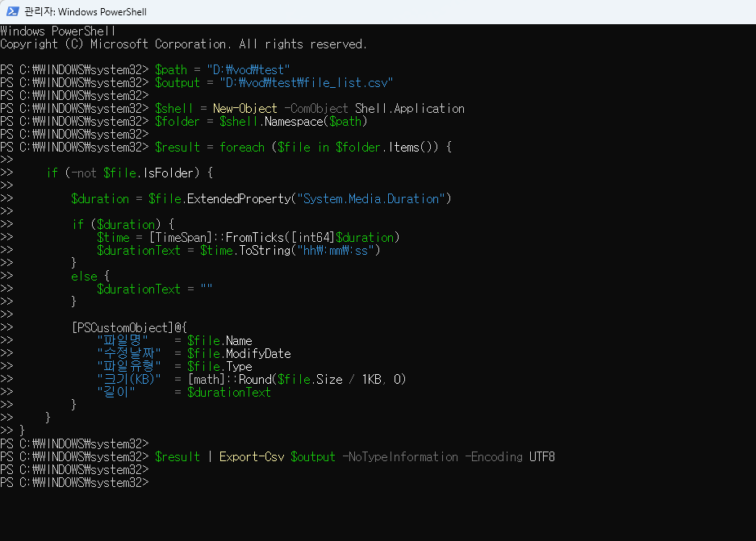The height and width of the screenshot is (541, 756).
Task: Click the [int64]$duration cast
Action: pyautogui.click(x=342, y=238)
